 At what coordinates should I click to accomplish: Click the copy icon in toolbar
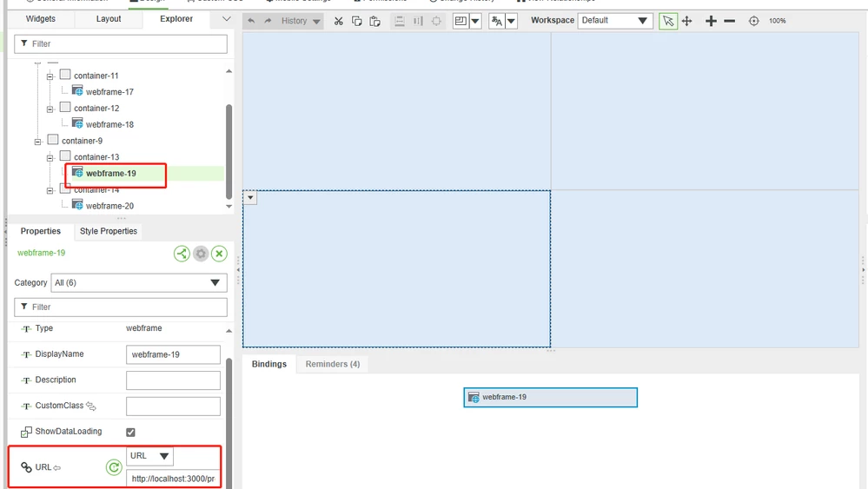click(357, 21)
